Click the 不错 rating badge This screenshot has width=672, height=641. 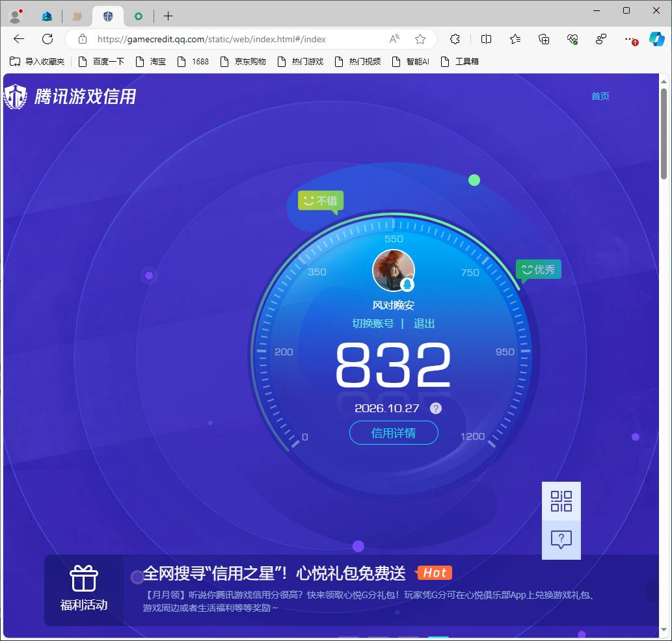[321, 201]
